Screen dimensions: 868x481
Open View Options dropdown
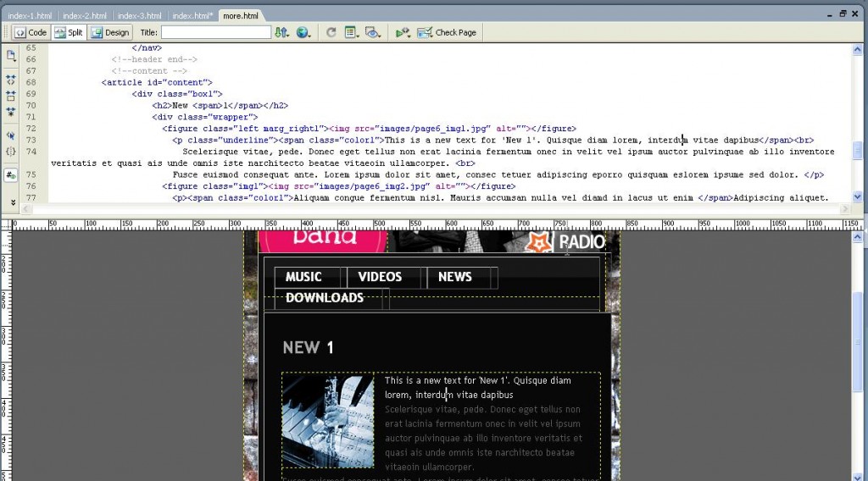coord(351,33)
